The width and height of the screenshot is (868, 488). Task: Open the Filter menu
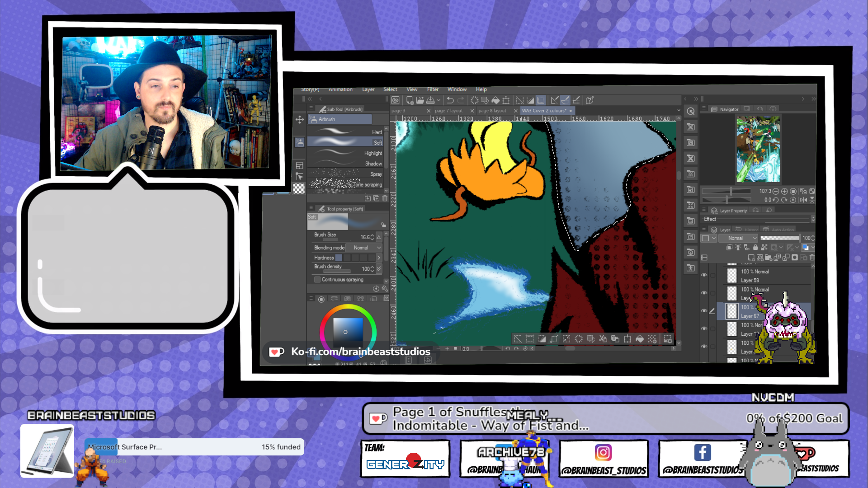click(x=433, y=89)
